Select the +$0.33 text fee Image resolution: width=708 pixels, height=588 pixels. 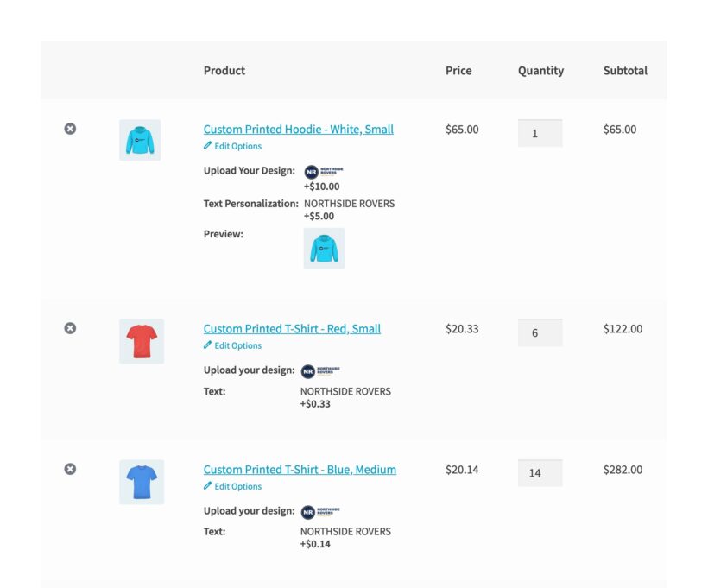tap(315, 404)
